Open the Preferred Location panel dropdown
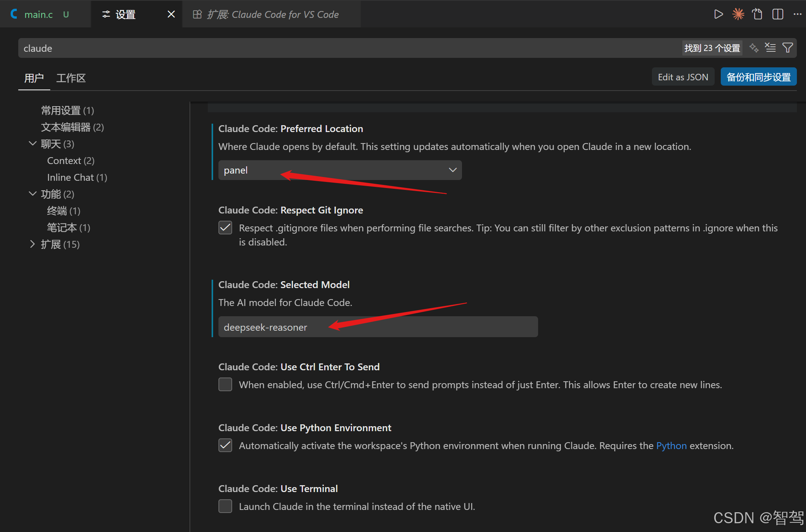 (x=340, y=170)
